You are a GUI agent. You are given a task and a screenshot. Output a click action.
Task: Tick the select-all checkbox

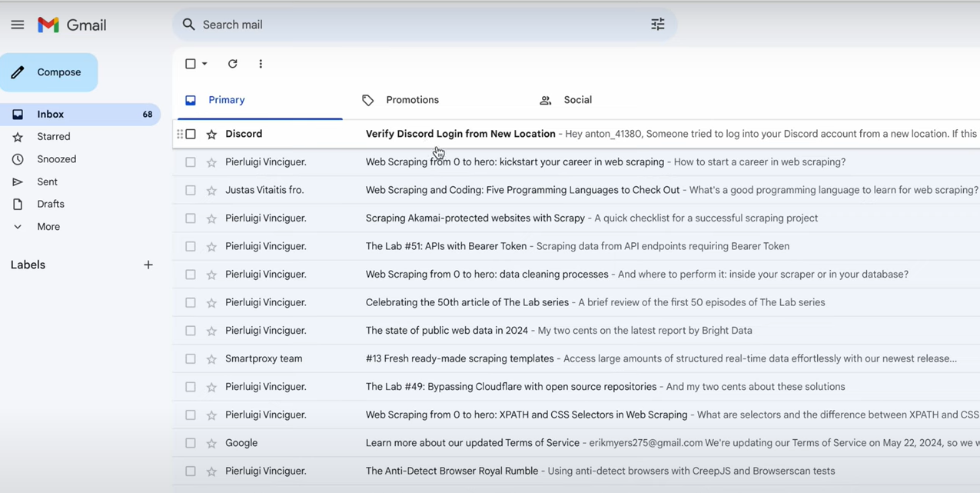click(191, 64)
